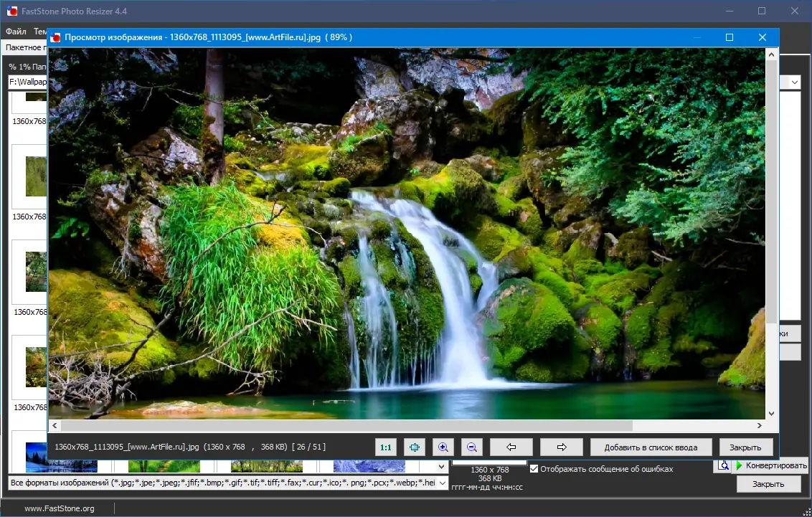Screen dimensions: 812x517
Task: Go to the next image with right arrow
Action: tap(562, 447)
